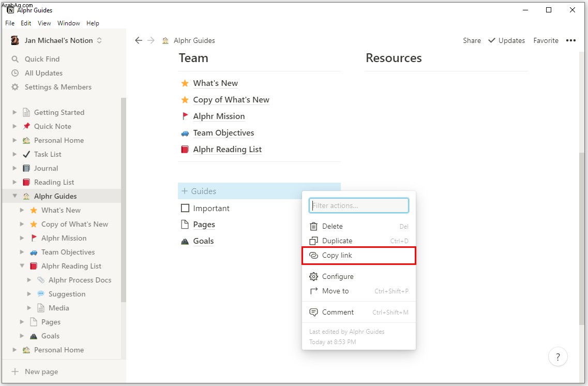The width and height of the screenshot is (588, 386).
Task: Open the Jan Michael's Notion workspace switcher
Action: 56,40
